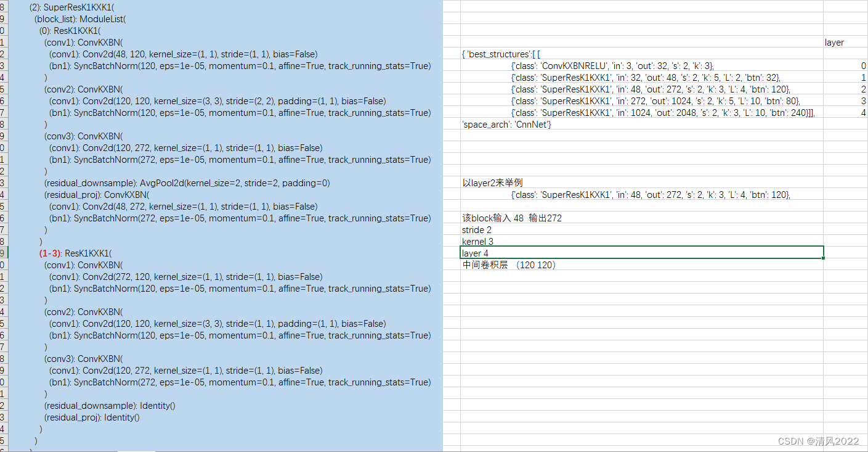The width and height of the screenshot is (868, 452).
Task: Click the "'space_arch': 'CnnNet'}" cell
Action: (x=506, y=125)
